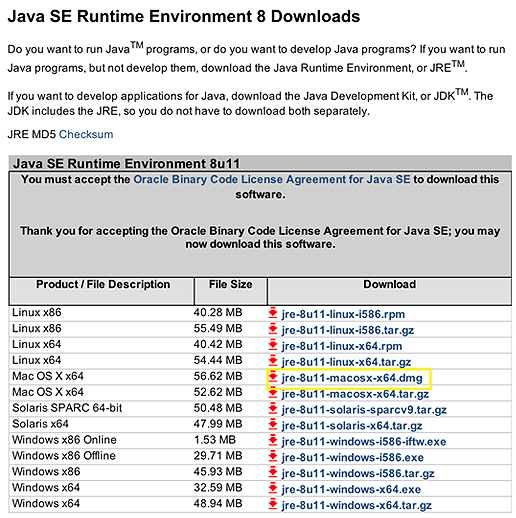The height and width of the screenshot is (518, 516).
Task: Click download icon for jre-8u11-windows-x64.tar.gz
Action: pyautogui.click(x=273, y=504)
